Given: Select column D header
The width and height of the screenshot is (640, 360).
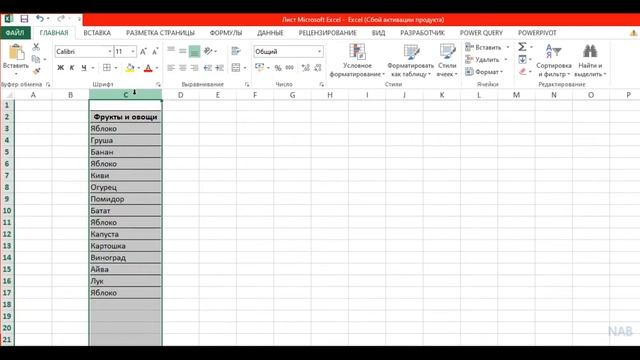Looking at the screenshot, I should [x=180, y=95].
